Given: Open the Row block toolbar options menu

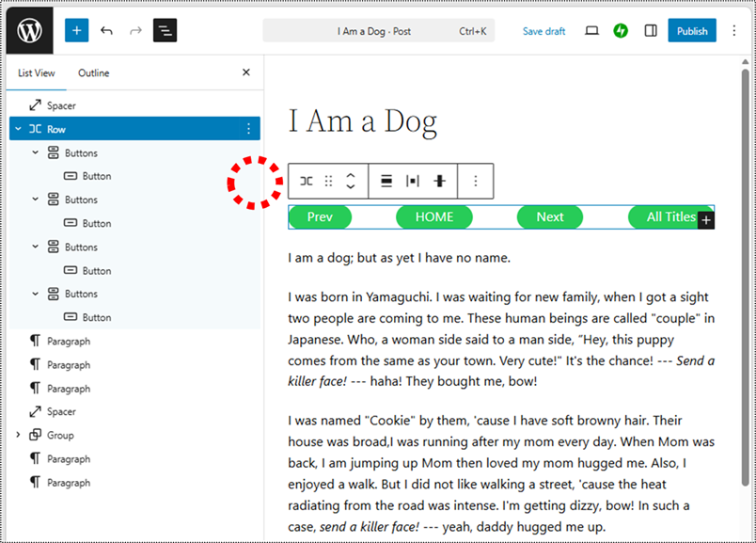Looking at the screenshot, I should [476, 181].
